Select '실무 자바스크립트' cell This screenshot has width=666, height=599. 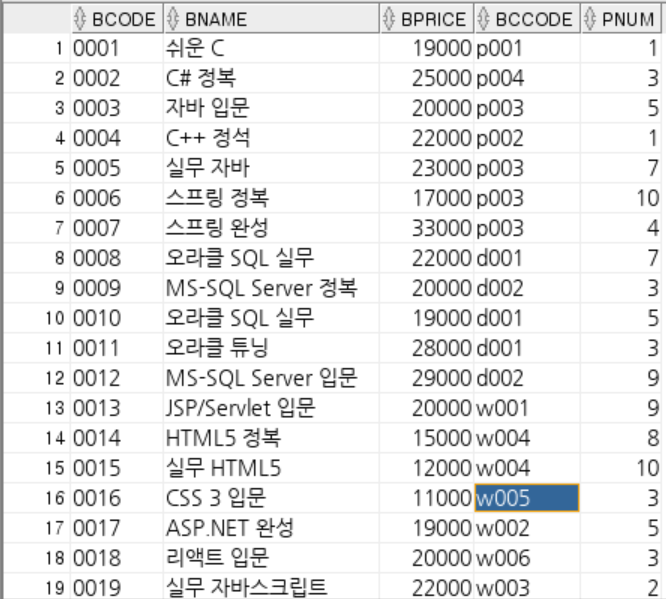point(271,588)
